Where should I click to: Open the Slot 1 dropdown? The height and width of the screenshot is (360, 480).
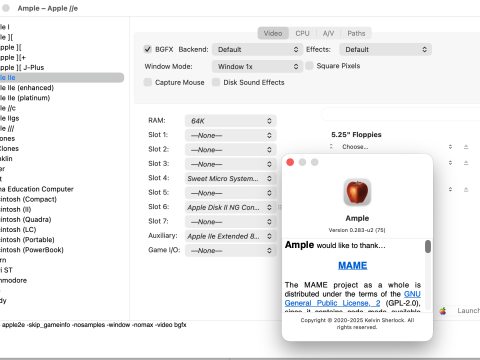[231, 135]
